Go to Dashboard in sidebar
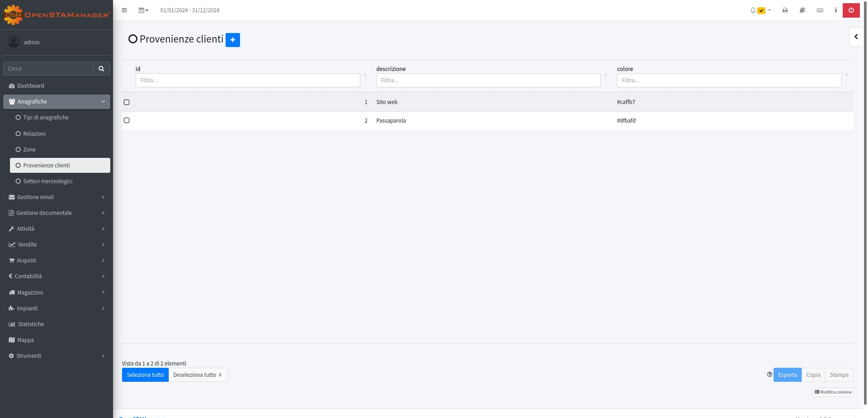This screenshot has height=418, width=868. pyautogui.click(x=31, y=86)
